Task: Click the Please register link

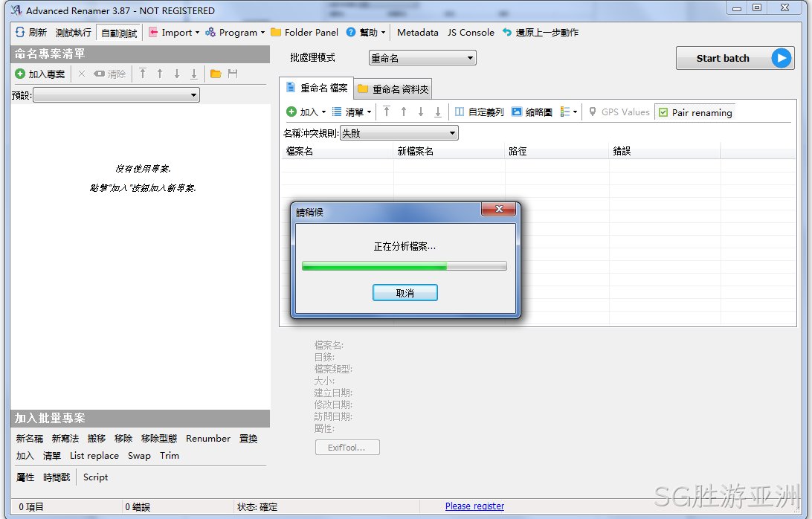Action: pyautogui.click(x=474, y=506)
